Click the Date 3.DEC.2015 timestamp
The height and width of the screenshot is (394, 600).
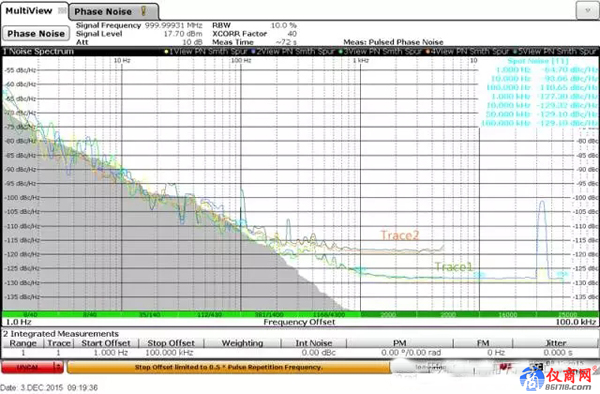49,388
